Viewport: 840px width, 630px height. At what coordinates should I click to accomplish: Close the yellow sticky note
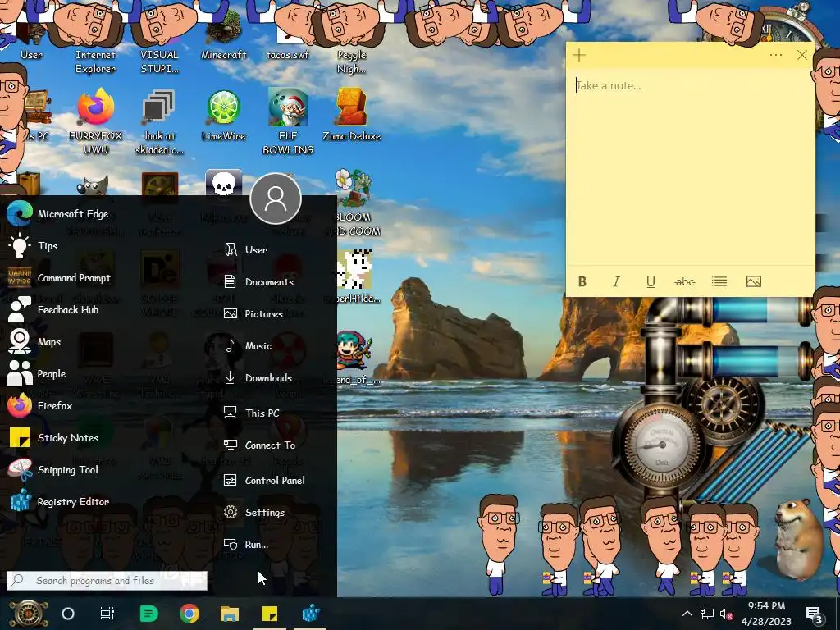pyautogui.click(x=802, y=55)
